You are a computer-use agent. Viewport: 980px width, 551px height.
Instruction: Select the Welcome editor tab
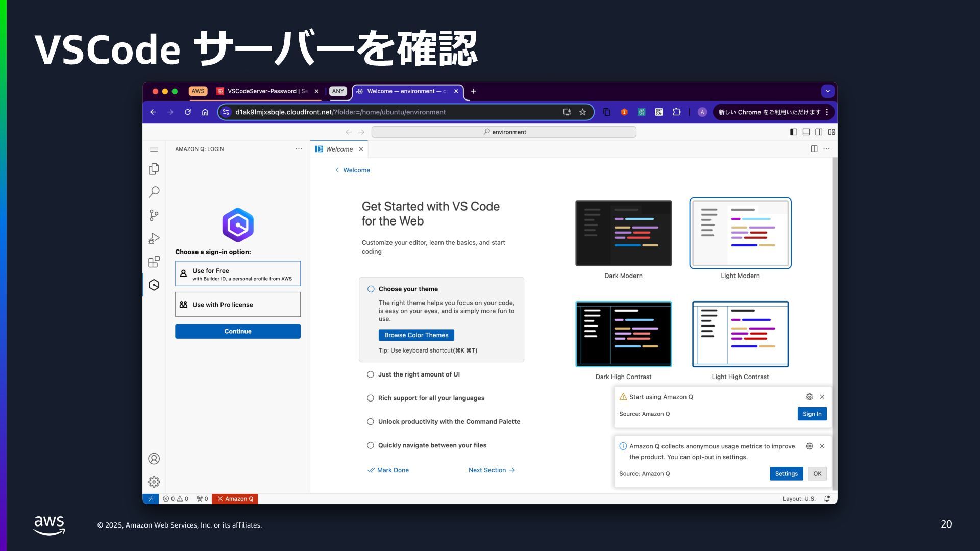click(339, 149)
